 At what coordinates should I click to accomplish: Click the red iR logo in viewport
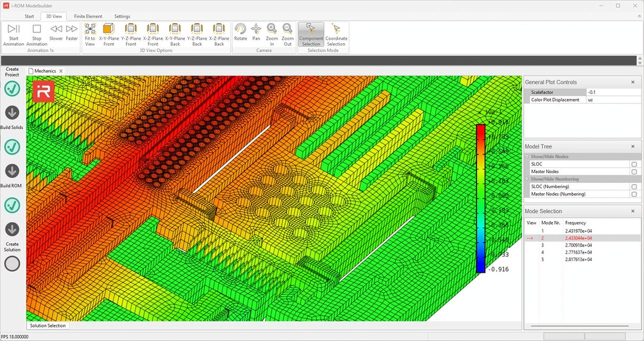coord(43,91)
